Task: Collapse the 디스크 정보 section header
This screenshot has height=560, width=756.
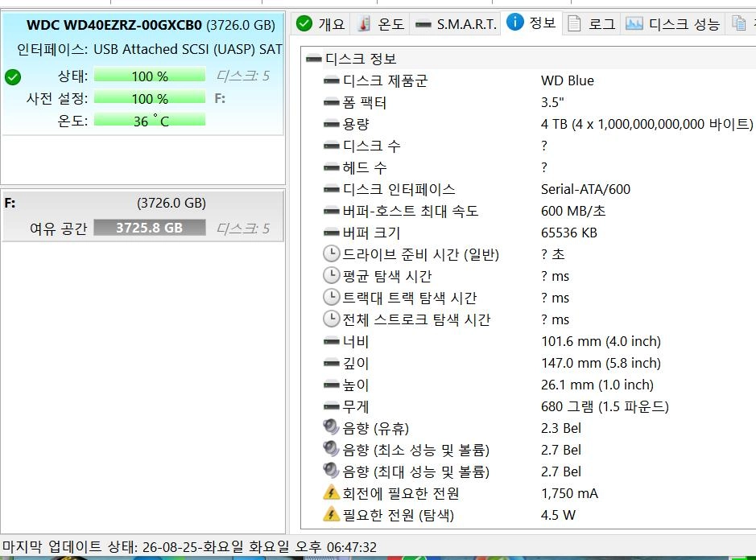Action: click(x=313, y=59)
